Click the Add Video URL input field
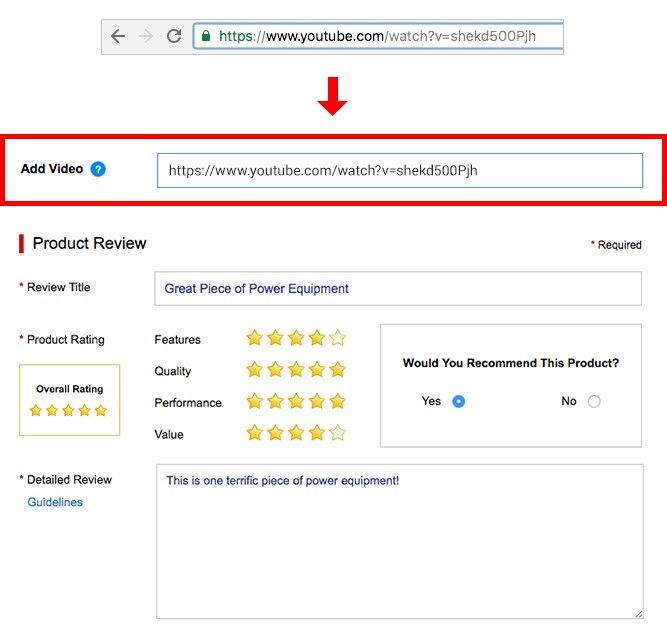Viewport: 667px width, 641px height. 400,171
